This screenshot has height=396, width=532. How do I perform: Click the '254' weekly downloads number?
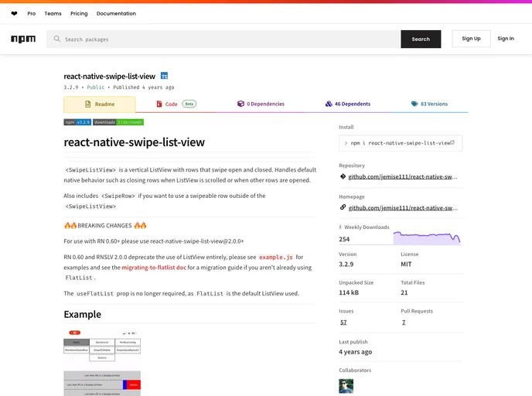pyautogui.click(x=344, y=239)
